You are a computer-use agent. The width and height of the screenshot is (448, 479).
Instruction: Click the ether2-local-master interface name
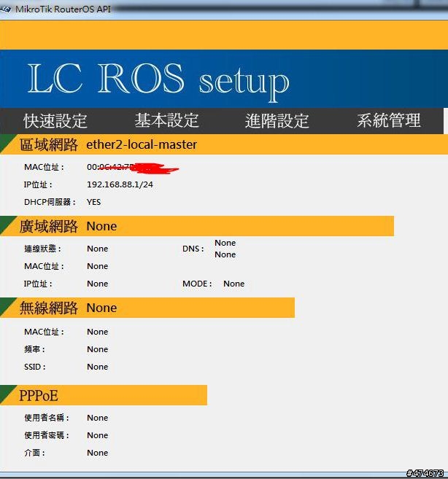142,144
